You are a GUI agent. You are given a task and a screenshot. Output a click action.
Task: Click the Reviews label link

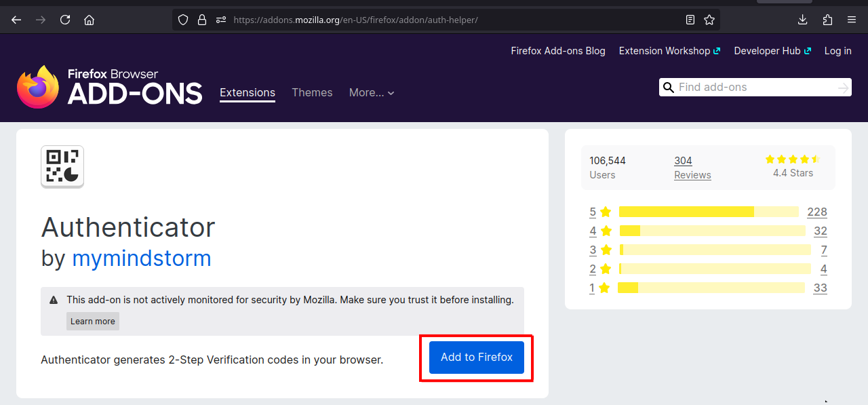point(692,175)
